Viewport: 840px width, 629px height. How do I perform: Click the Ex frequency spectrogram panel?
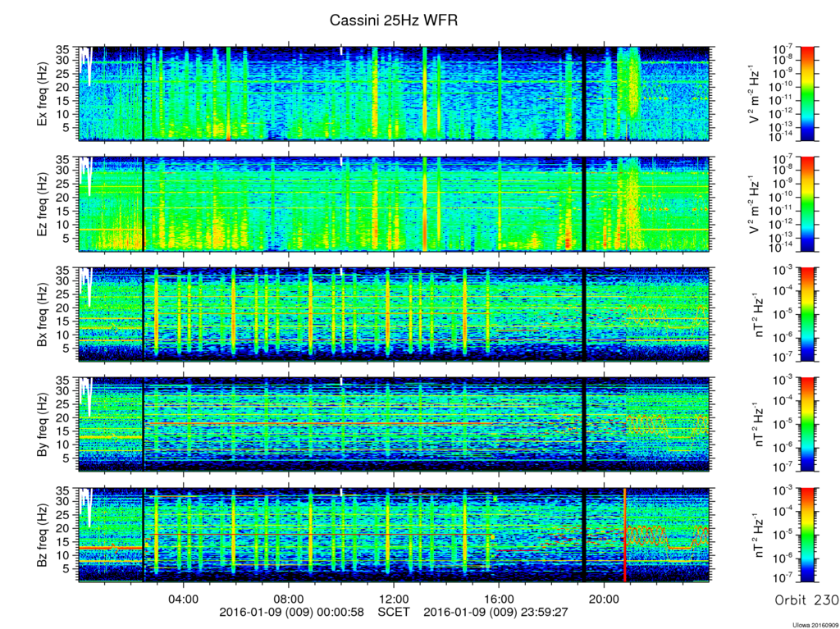pyautogui.click(x=394, y=94)
